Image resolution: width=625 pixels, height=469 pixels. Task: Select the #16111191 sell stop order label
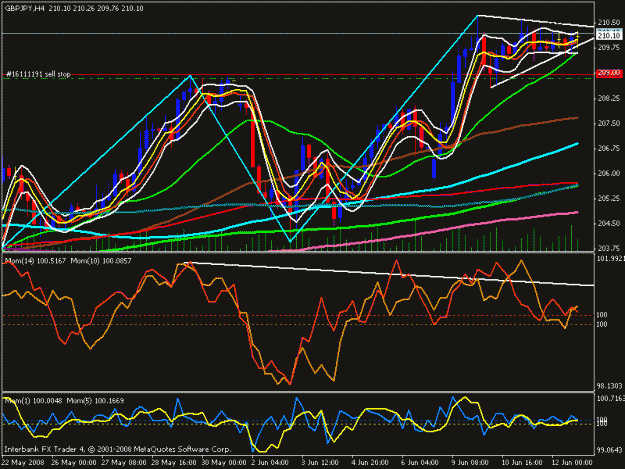pyautogui.click(x=38, y=74)
